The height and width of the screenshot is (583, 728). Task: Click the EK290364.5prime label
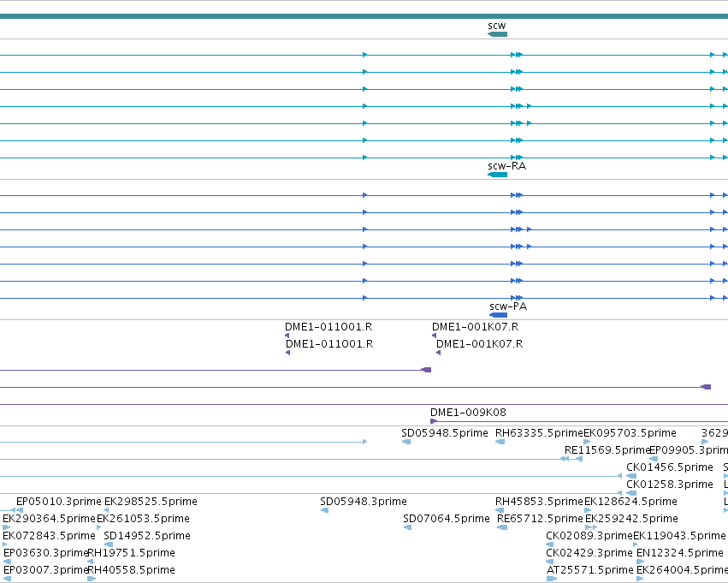pyautogui.click(x=49, y=519)
